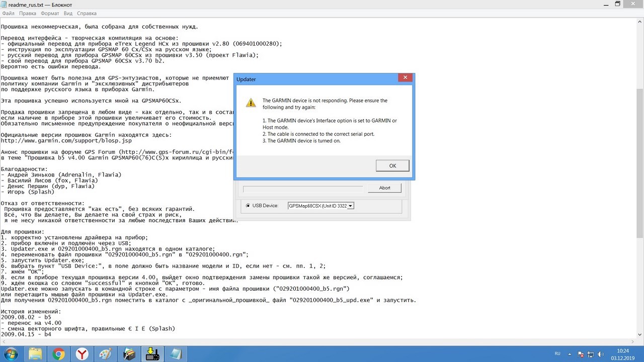Open the Windows Start menu

click(10, 354)
